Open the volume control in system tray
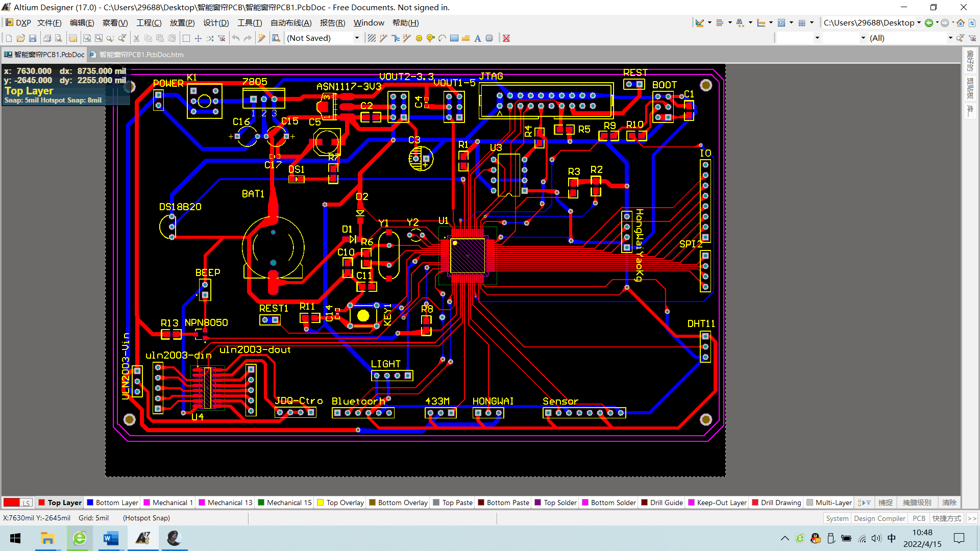 pyautogui.click(x=876, y=538)
